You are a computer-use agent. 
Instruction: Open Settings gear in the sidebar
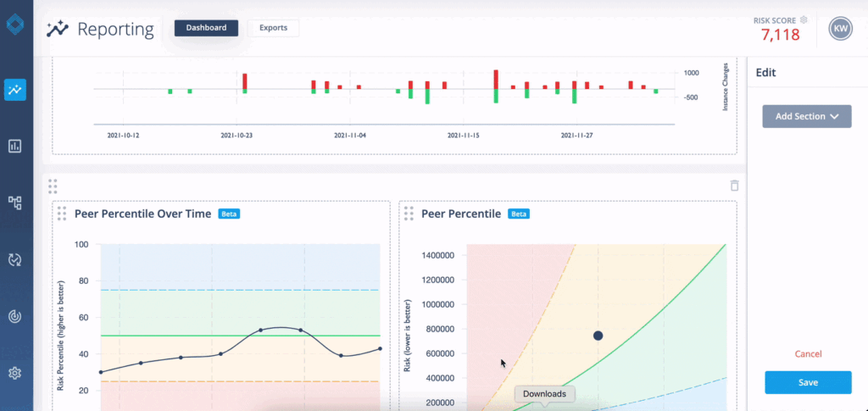pos(15,373)
